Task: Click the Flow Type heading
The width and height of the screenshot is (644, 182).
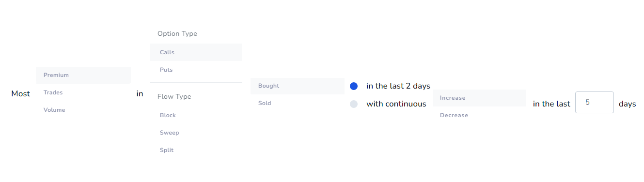Action: (174, 97)
